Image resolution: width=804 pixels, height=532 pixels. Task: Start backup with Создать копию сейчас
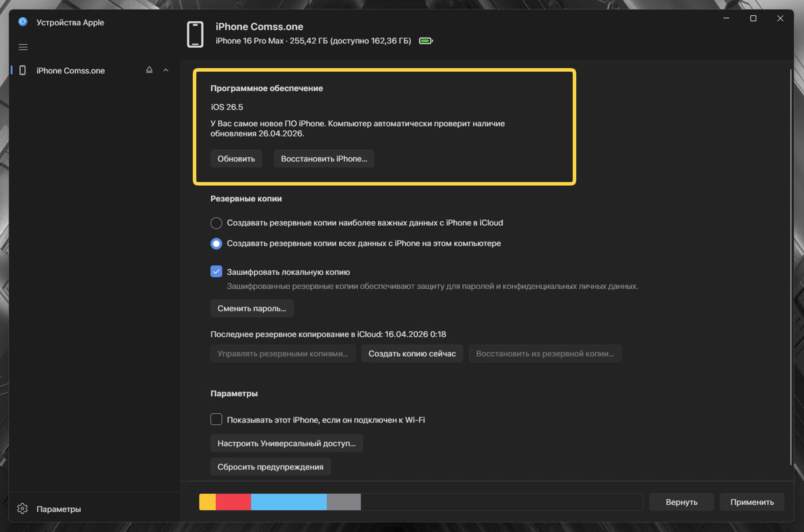[x=412, y=353]
